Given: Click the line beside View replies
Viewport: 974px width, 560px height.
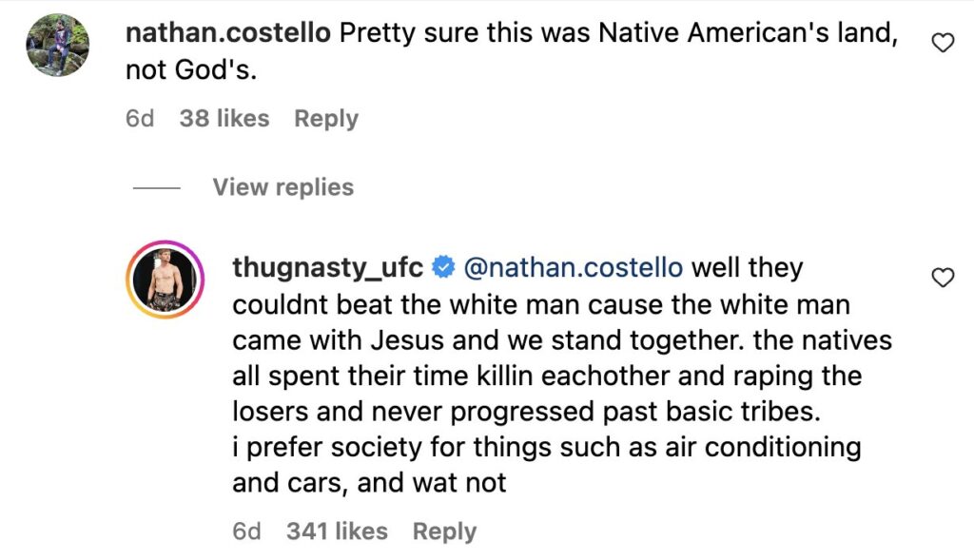Looking at the screenshot, I should [x=157, y=188].
